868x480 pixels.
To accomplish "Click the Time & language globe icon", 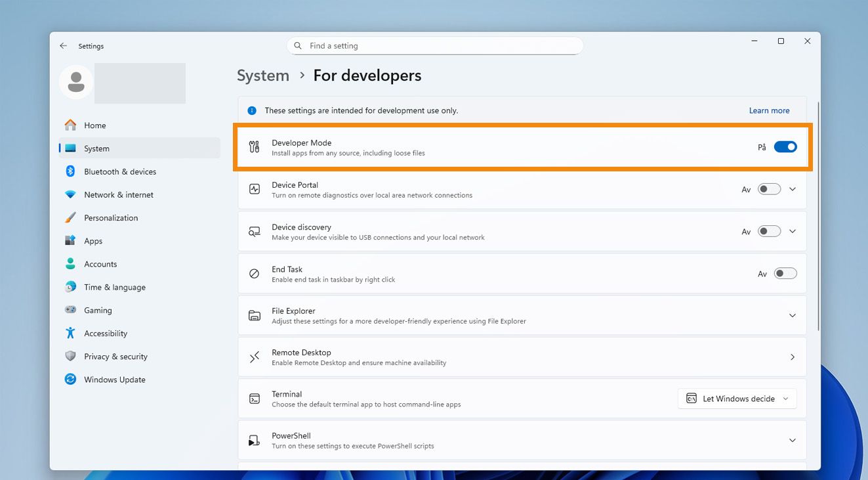I will (70, 287).
